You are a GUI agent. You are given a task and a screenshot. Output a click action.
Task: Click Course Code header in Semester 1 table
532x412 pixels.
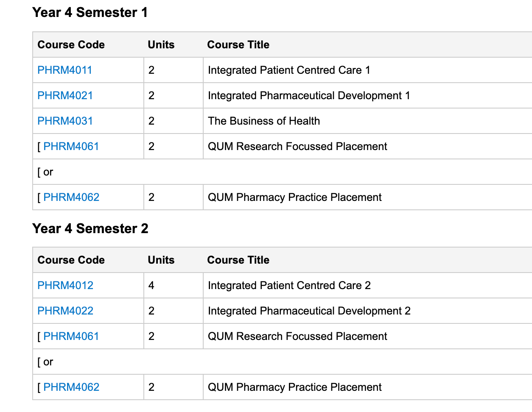[71, 45]
